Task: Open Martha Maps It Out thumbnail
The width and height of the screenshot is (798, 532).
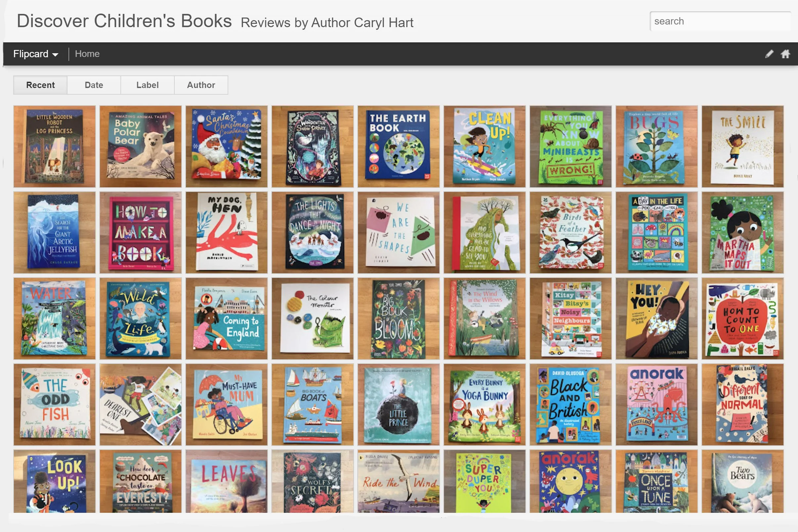Action: pos(743,233)
